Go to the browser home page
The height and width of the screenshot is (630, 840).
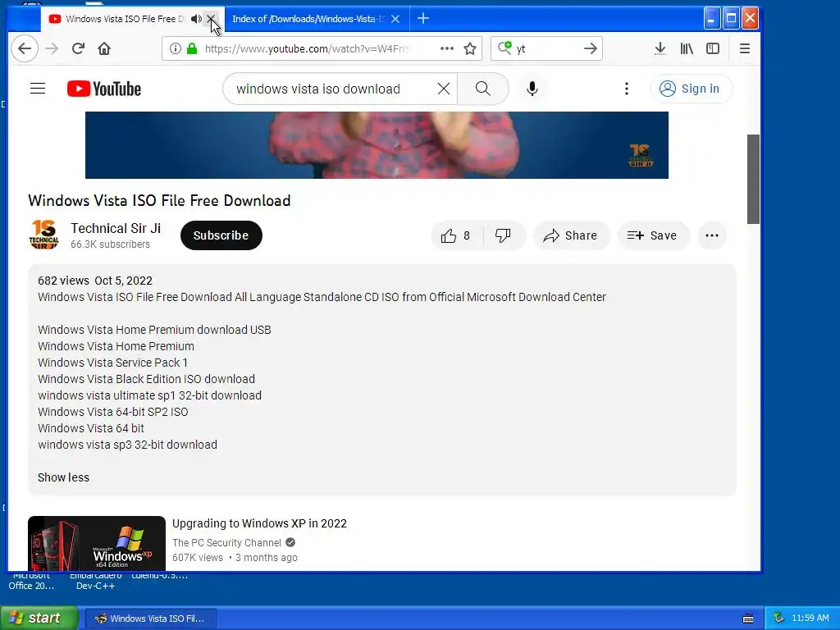[104, 48]
